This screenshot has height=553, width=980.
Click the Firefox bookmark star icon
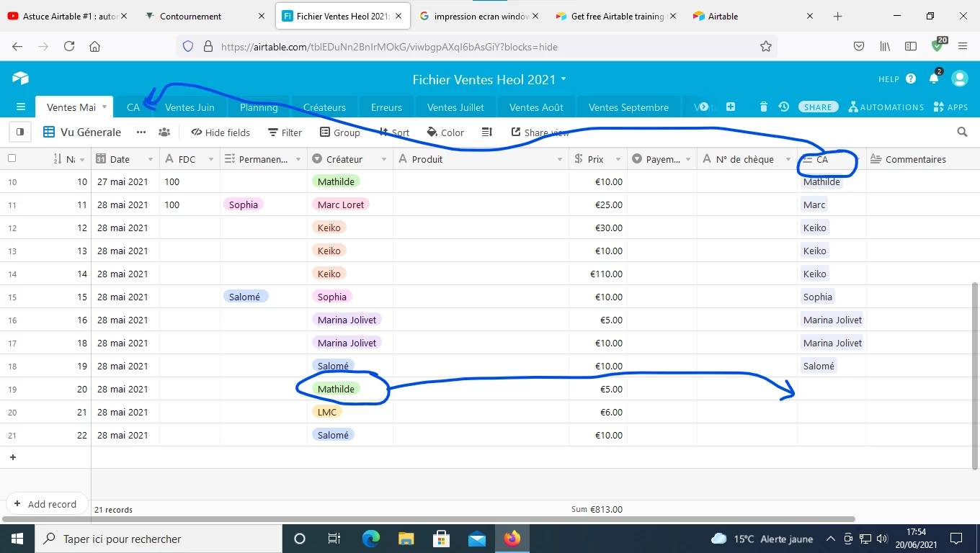click(766, 46)
